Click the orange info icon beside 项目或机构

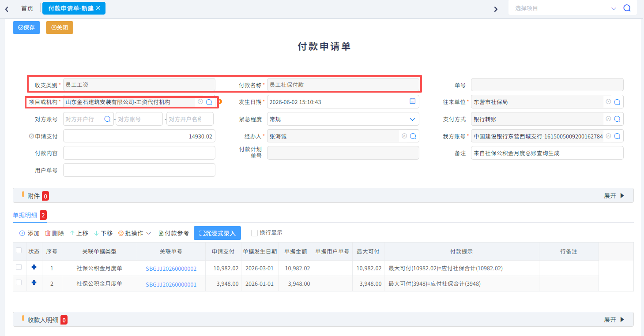pos(220,101)
